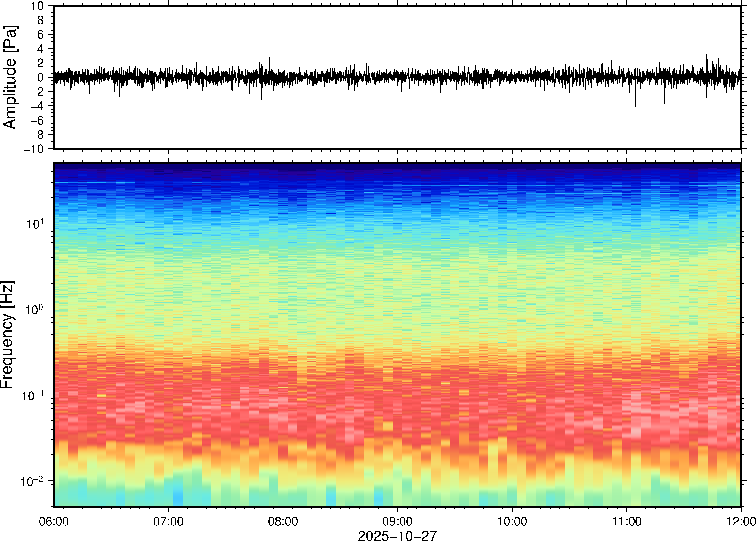
Task: Click the 2025-10-27 date label
Action: [x=397, y=535]
